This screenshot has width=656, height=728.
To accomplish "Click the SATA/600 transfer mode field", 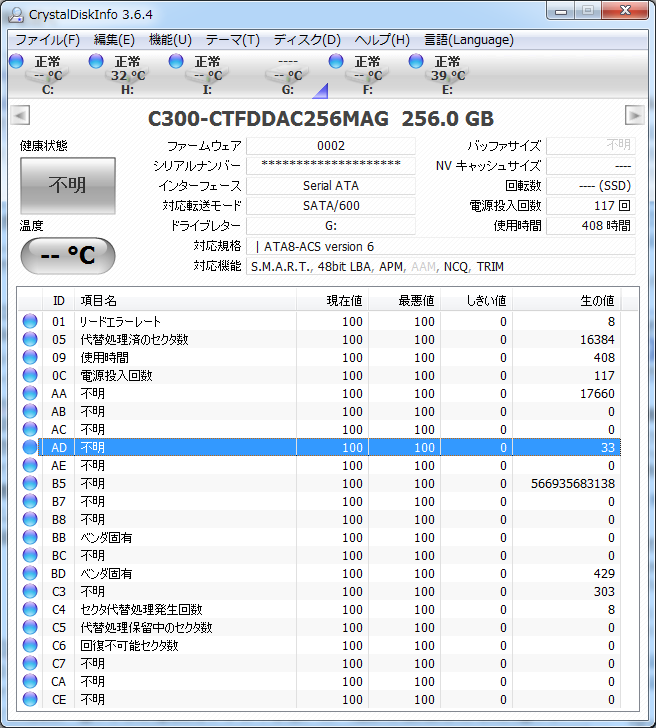I will click(331, 206).
